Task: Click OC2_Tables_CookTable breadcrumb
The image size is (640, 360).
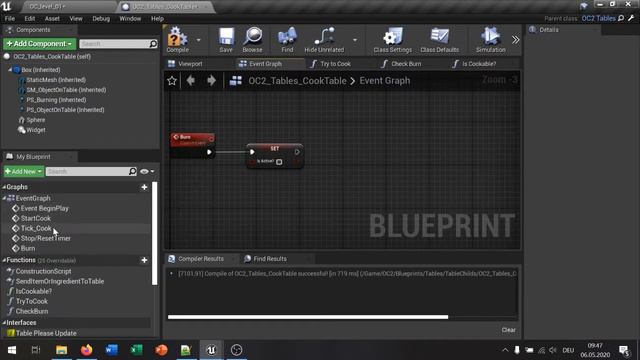Action: coord(297,81)
